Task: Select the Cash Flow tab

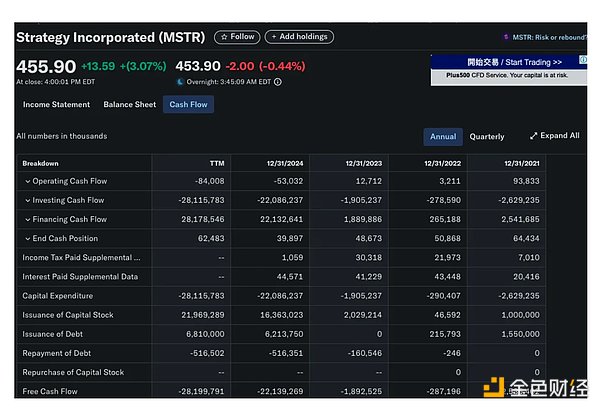Action: point(189,104)
